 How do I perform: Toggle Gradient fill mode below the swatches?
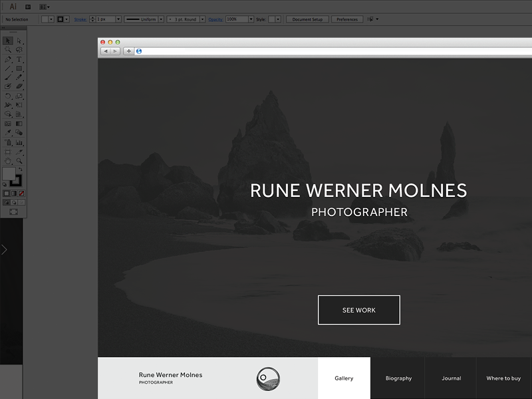coord(14,193)
